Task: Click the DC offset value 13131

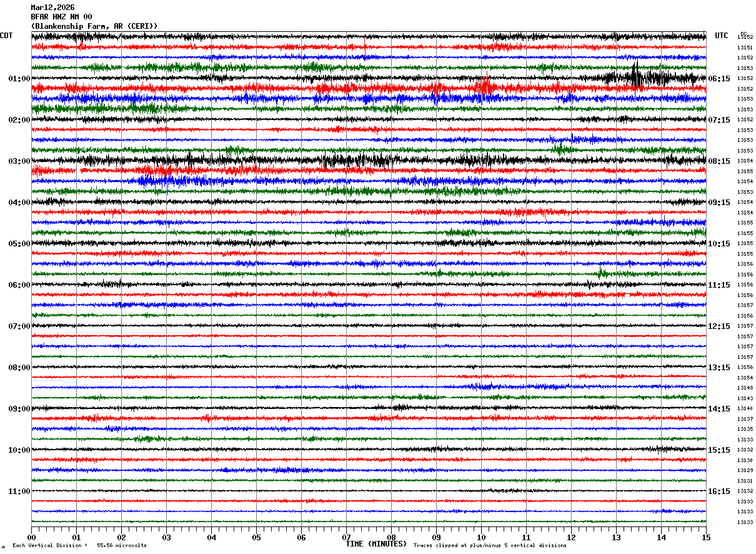Action: pyautogui.click(x=745, y=481)
